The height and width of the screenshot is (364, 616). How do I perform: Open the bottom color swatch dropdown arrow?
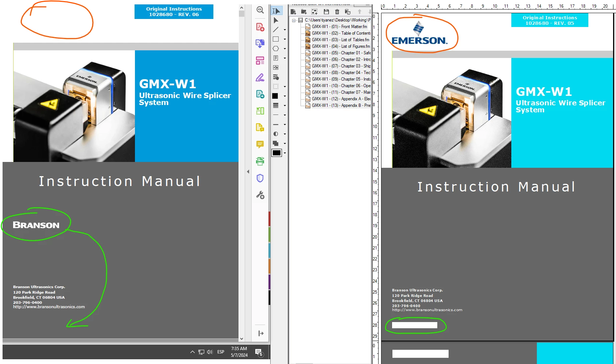(x=285, y=153)
